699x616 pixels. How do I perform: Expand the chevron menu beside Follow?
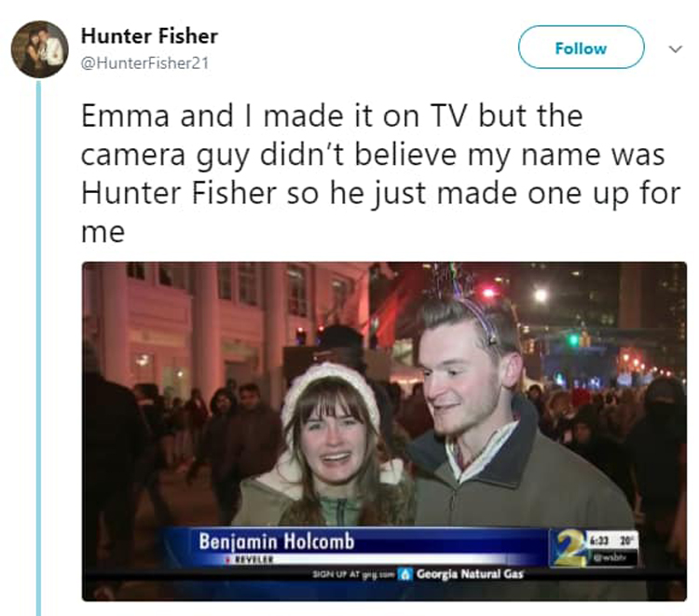(675, 48)
